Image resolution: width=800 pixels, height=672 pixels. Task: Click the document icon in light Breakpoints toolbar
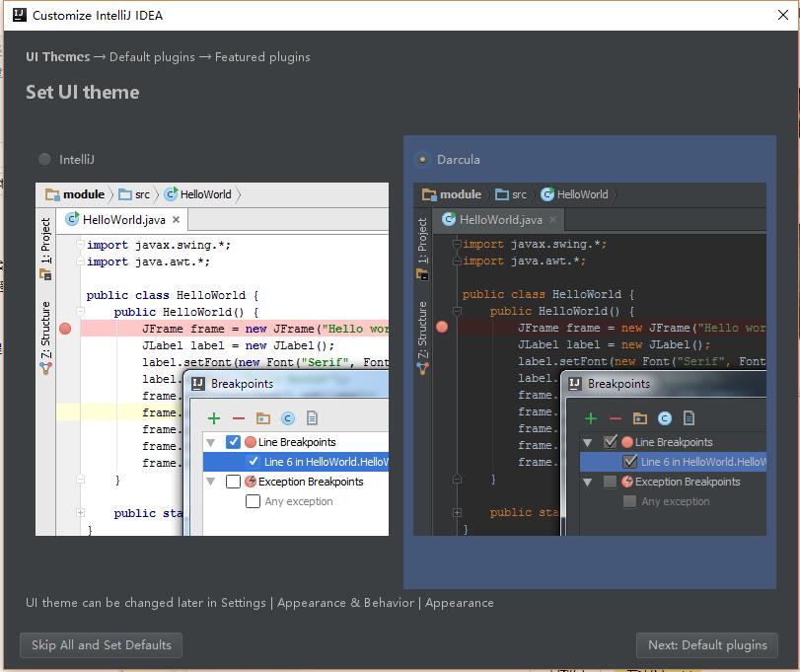tap(313, 418)
